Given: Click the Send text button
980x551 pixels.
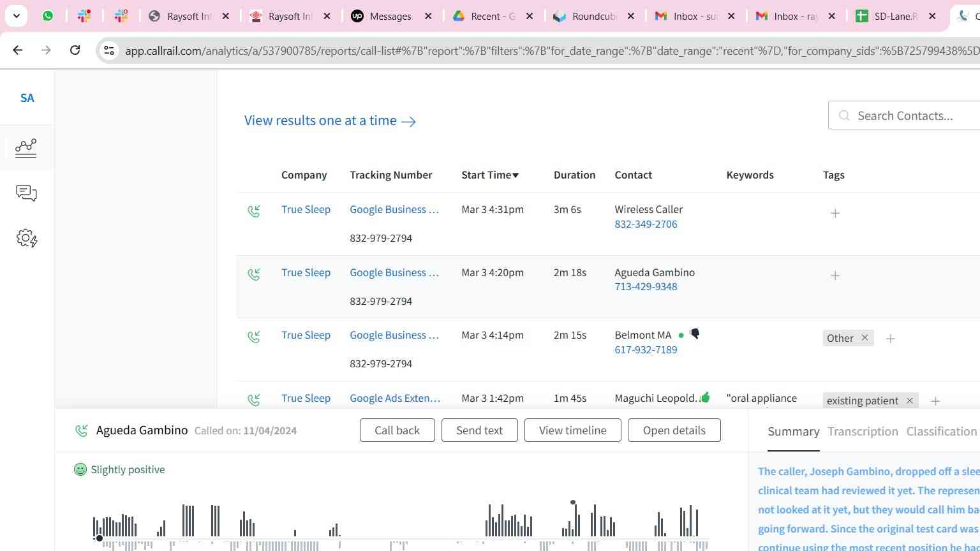Looking at the screenshot, I should coord(479,430).
